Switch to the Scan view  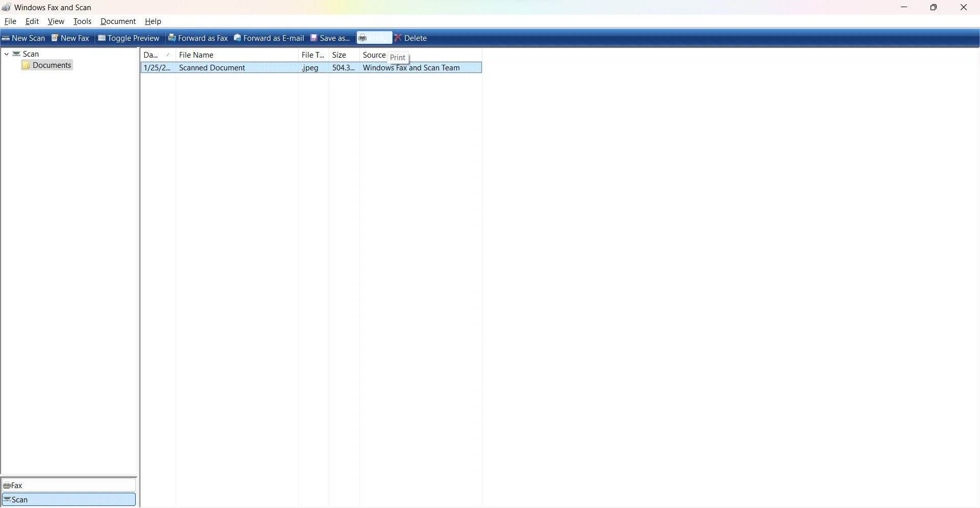pos(69,500)
